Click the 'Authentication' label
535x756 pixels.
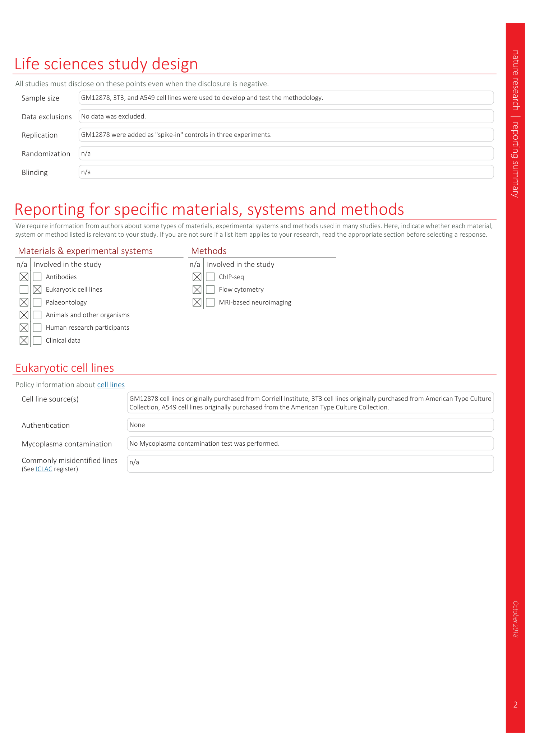(x=46, y=425)
